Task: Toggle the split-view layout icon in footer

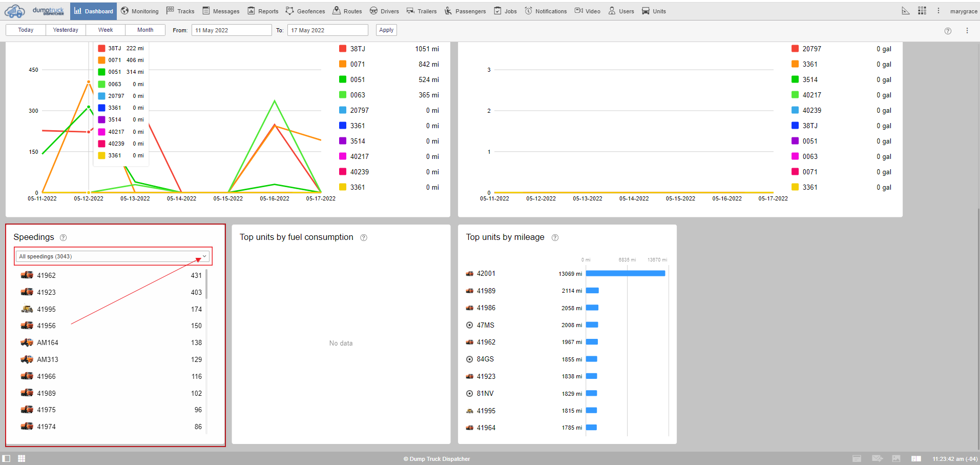Action: [x=916, y=458]
